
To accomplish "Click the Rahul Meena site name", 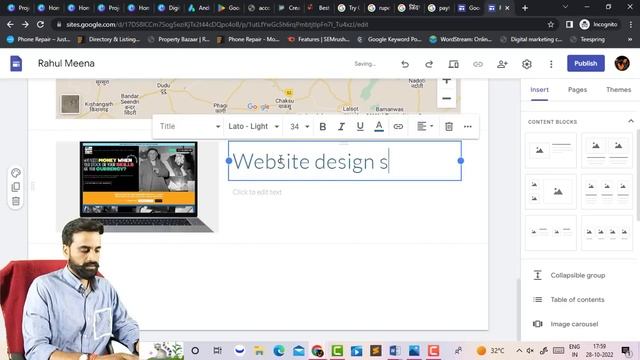I will coord(66,63).
